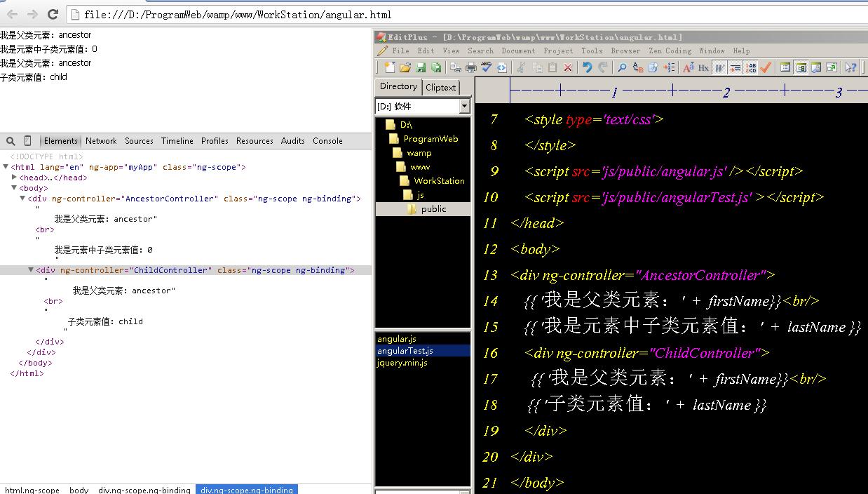
Task: Click the DevTools search magnifier icon
Action: coord(11,141)
